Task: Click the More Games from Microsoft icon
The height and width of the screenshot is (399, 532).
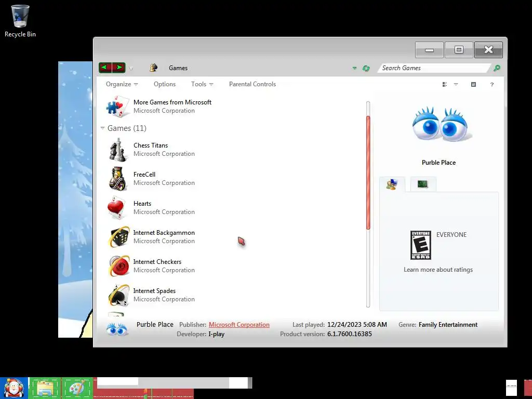Action: point(117,106)
